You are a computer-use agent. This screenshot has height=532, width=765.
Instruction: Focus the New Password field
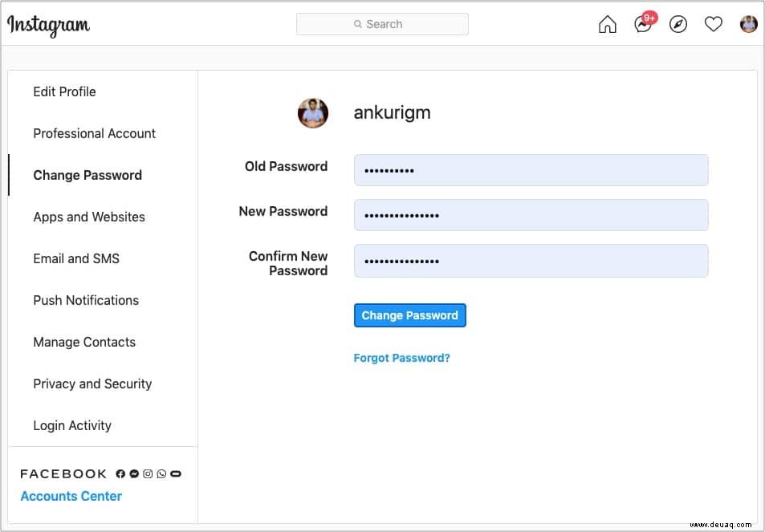pos(531,215)
